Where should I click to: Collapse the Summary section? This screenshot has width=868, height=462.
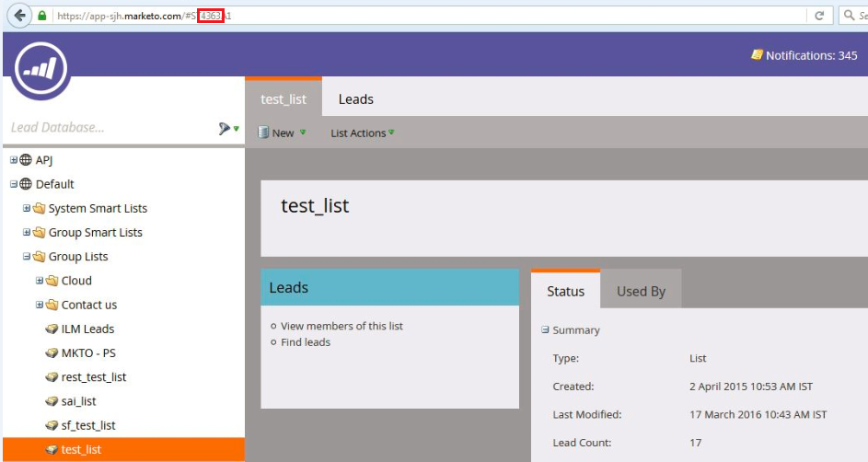click(545, 329)
